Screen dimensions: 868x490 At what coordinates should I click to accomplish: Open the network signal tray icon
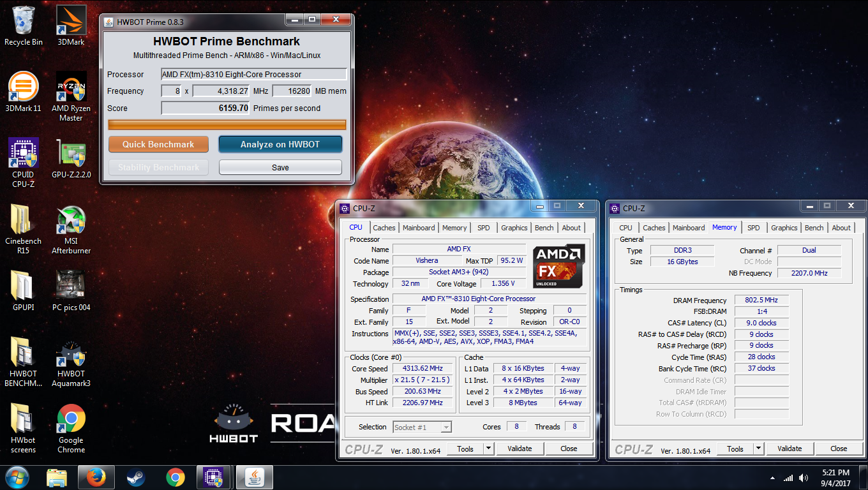[x=788, y=478]
